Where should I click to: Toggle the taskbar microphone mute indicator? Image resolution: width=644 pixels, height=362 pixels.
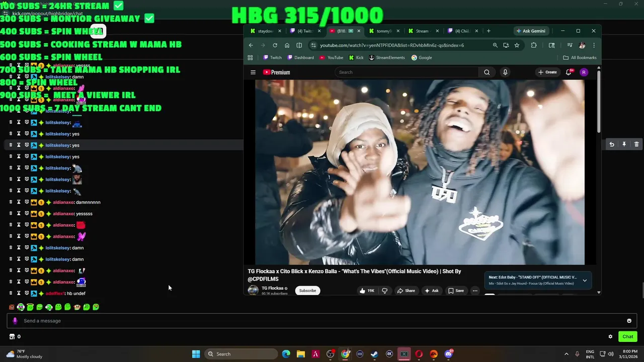point(577,354)
